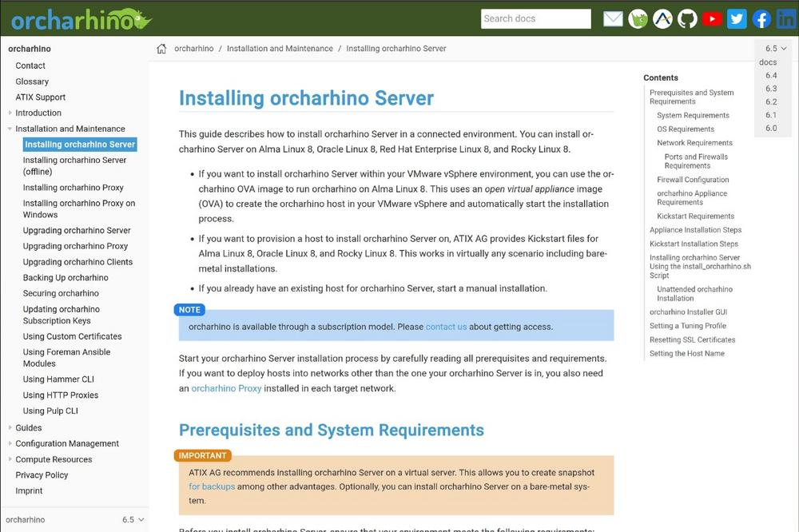
Task: Jump to Kickstart Requirements in Contents
Action: [696, 216]
